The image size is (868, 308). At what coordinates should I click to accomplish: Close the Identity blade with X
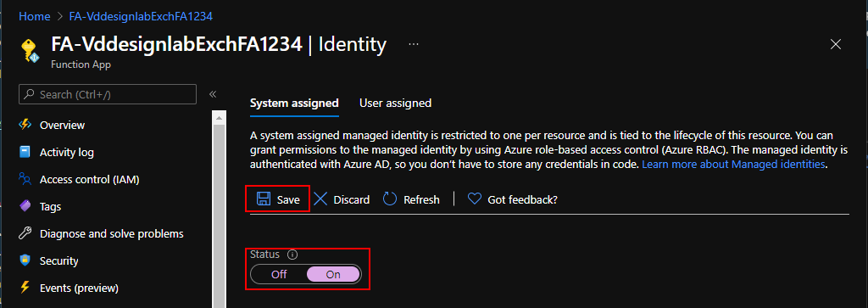pyautogui.click(x=836, y=44)
